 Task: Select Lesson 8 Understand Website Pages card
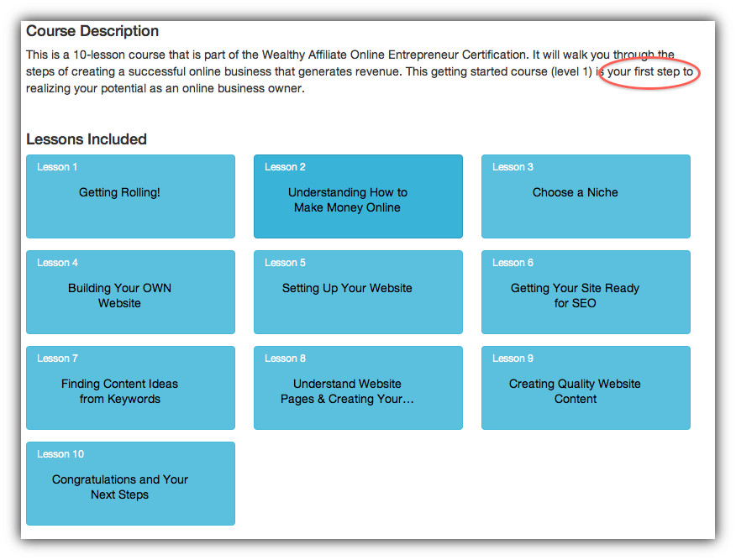click(358, 388)
